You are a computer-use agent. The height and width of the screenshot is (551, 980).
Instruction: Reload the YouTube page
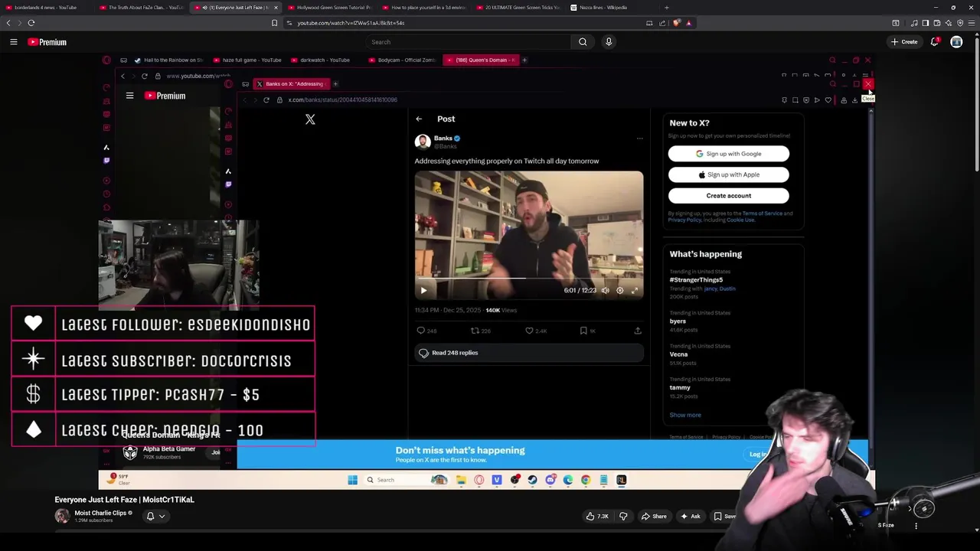click(x=31, y=23)
